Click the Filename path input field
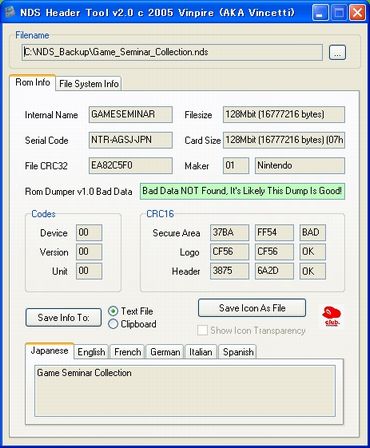370x448 pixels. tap(172, 52)
